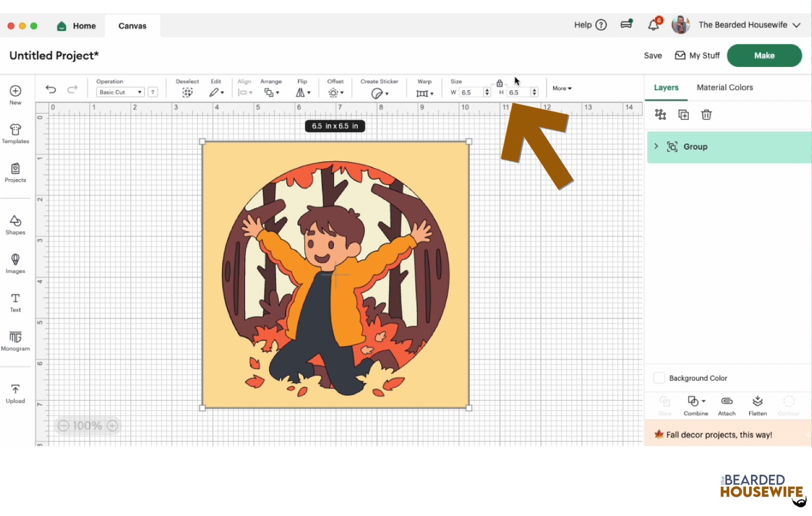Select the Deselect tool in the toolbar
812x516 pixels.
[x=187, y=92]
